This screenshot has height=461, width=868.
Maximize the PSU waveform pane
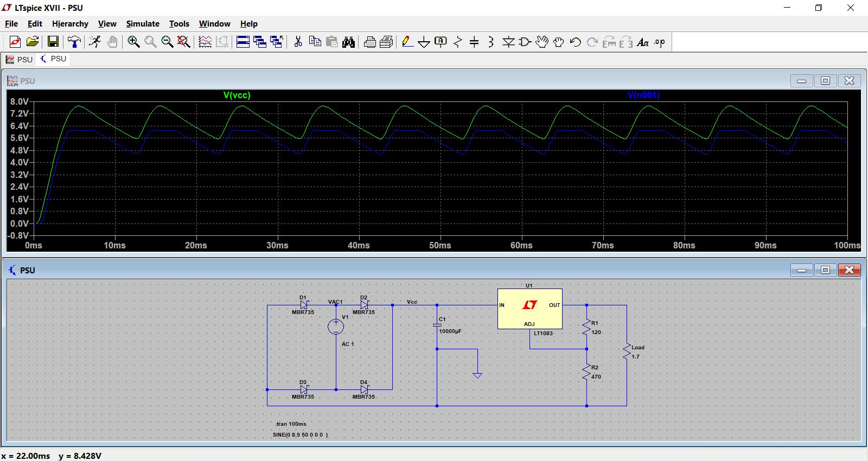(825, 81)
